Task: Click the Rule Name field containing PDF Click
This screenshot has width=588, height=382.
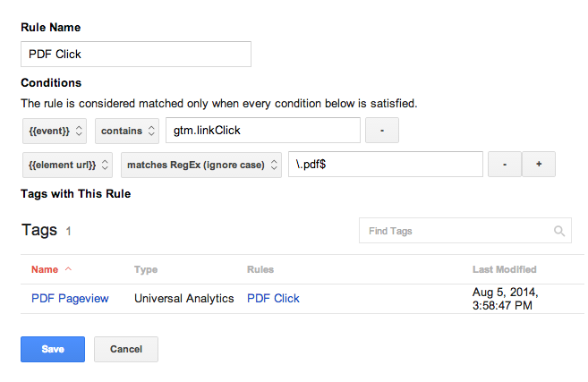Action: [x=136, y=54]
